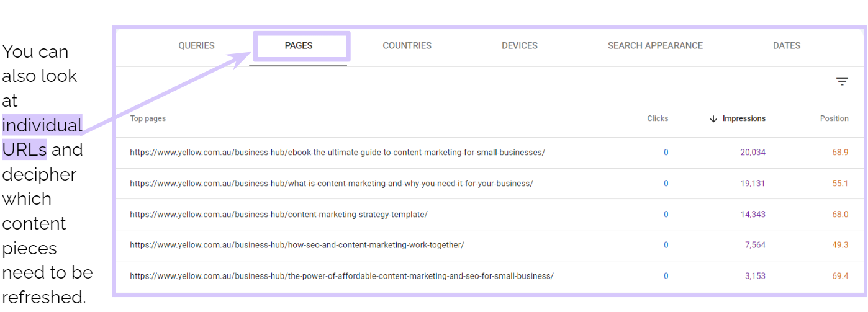Click the descending sort arrow beside Impressions

click(x=713, y=118)
